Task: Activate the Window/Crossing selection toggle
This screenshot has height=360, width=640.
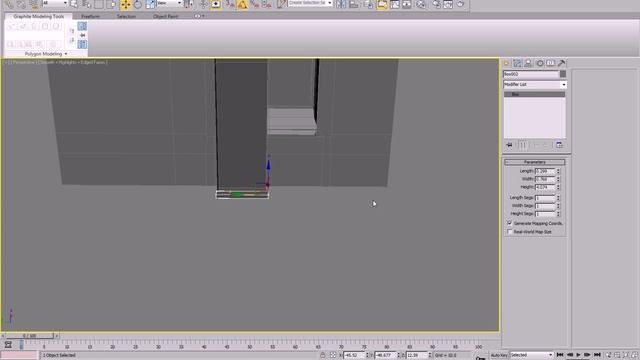Action: pos(111,4)
